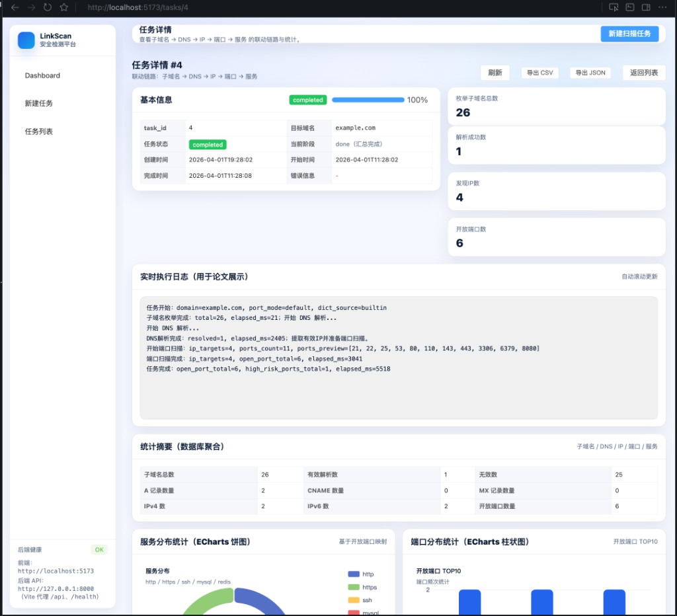Toggle the http legend item in pie chart
Image resolution: width=677 pixels, height=616 pixels.
pos(361,574)
